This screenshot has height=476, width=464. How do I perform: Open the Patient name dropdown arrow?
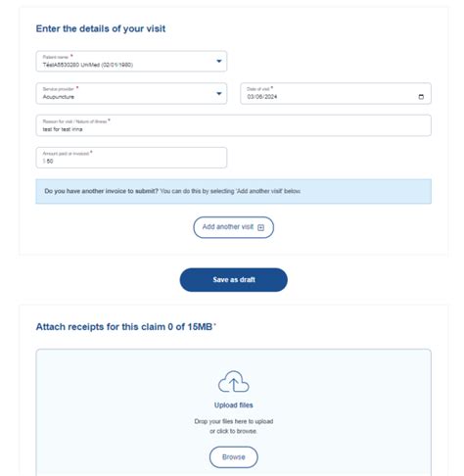click(219, 61)
